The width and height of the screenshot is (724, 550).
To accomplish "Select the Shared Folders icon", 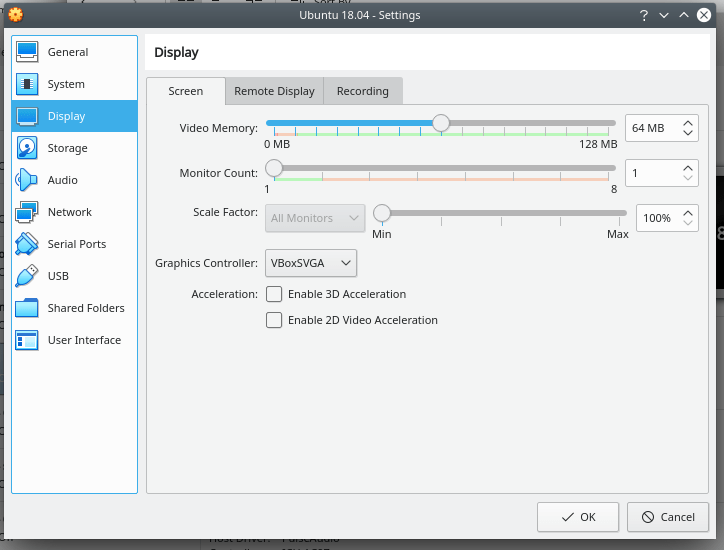I will coord(27,308).
